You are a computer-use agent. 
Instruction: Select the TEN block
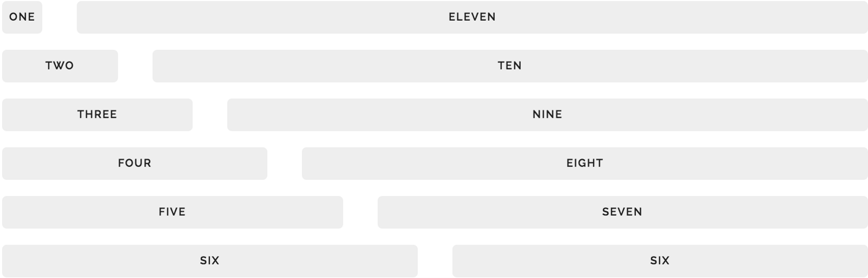point(510,66)
